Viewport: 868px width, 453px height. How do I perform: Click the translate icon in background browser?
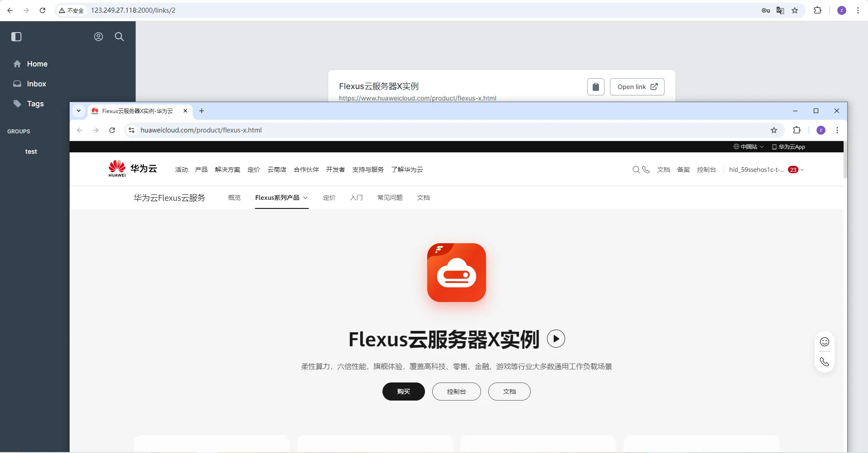[780, 10]
